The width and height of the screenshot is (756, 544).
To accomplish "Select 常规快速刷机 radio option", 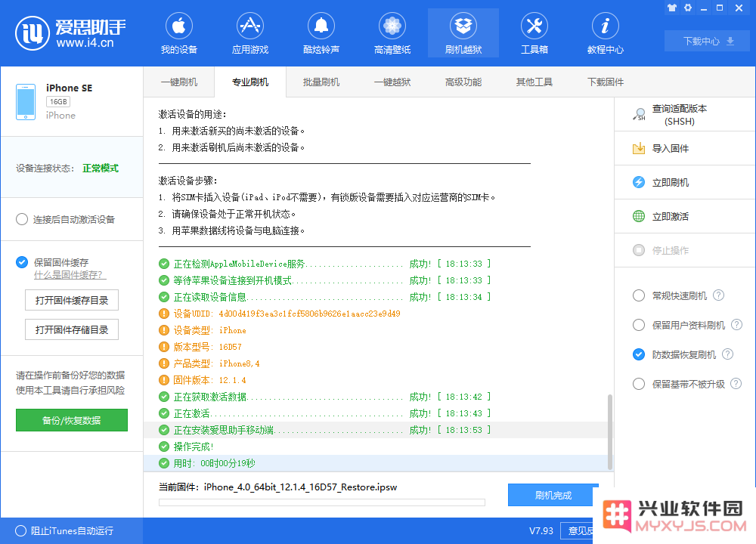I will [x=639, y=295].
